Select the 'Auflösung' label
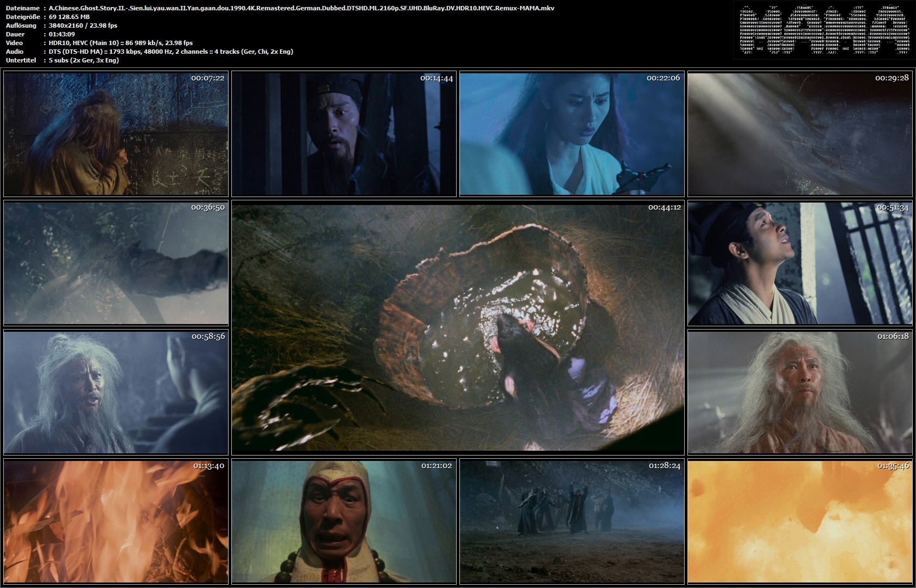 (21, 26)
